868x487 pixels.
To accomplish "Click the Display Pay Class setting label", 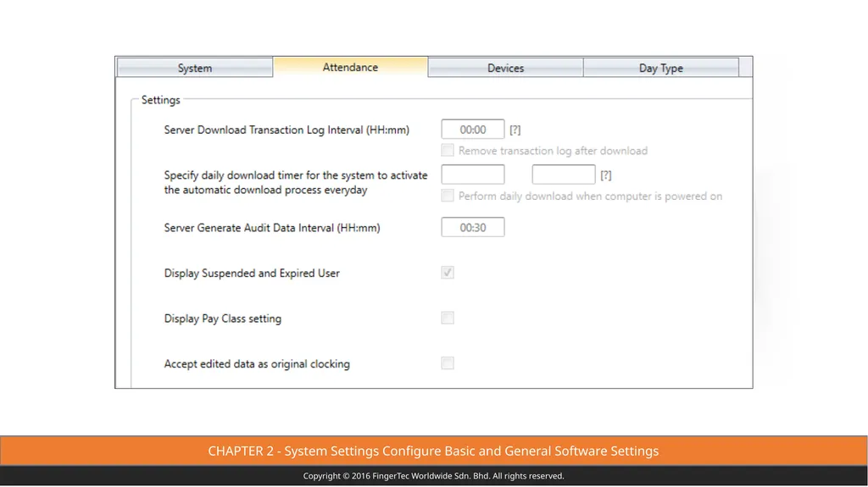I will click(x=223, y=318).
